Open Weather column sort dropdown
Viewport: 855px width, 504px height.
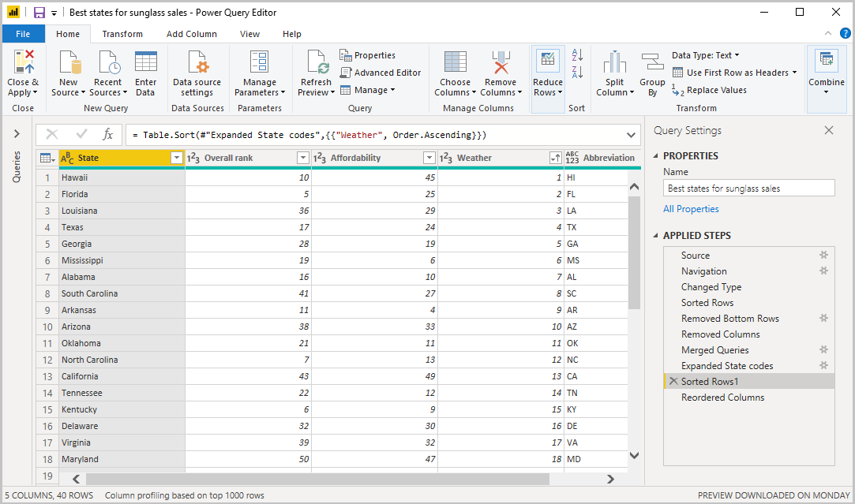click(x=555, y=158)
